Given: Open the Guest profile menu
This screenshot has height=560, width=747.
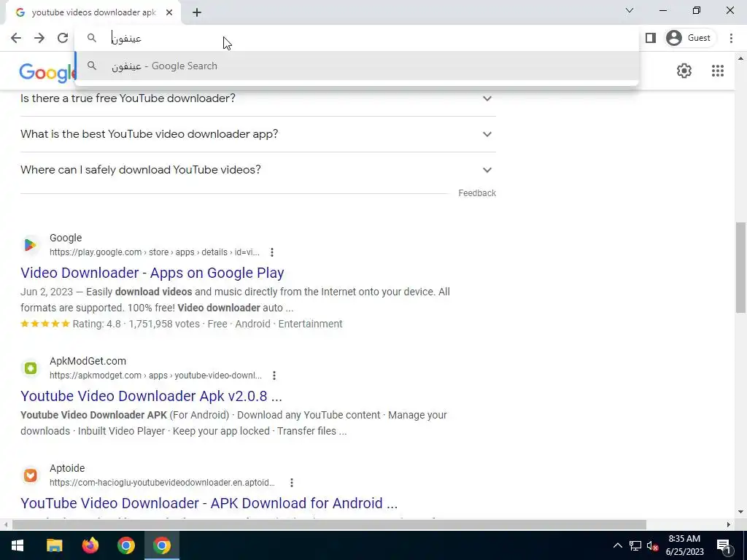Looking at the screenshot, I should 690,38.
